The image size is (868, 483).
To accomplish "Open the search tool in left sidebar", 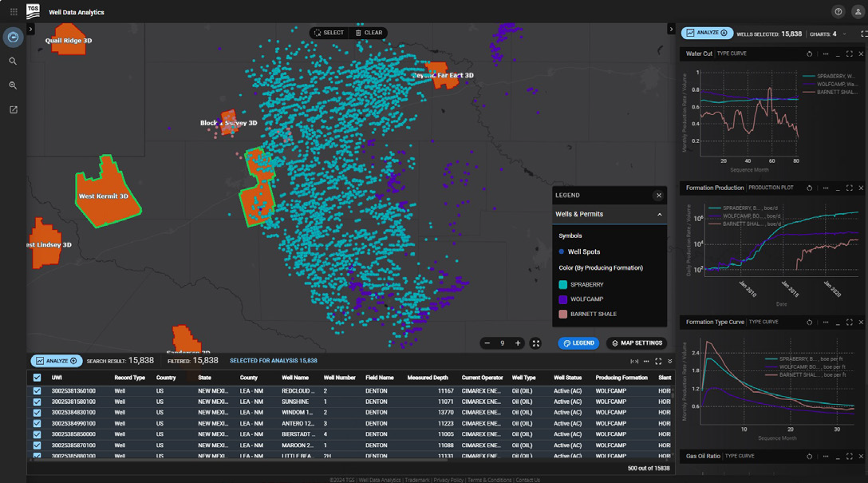I will pos(13,61).
